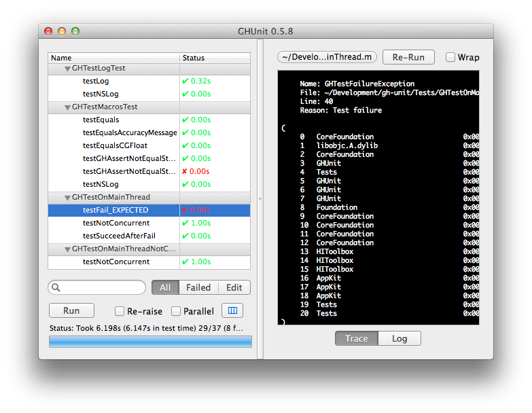Click the search magnifier icon

click(56, 287)
